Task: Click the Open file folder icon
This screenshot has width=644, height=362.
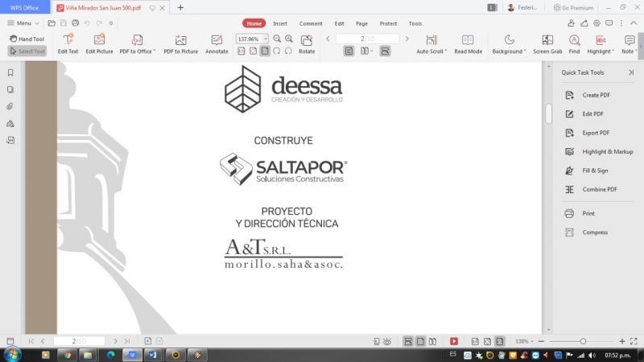Action: (x=52, y=23)
